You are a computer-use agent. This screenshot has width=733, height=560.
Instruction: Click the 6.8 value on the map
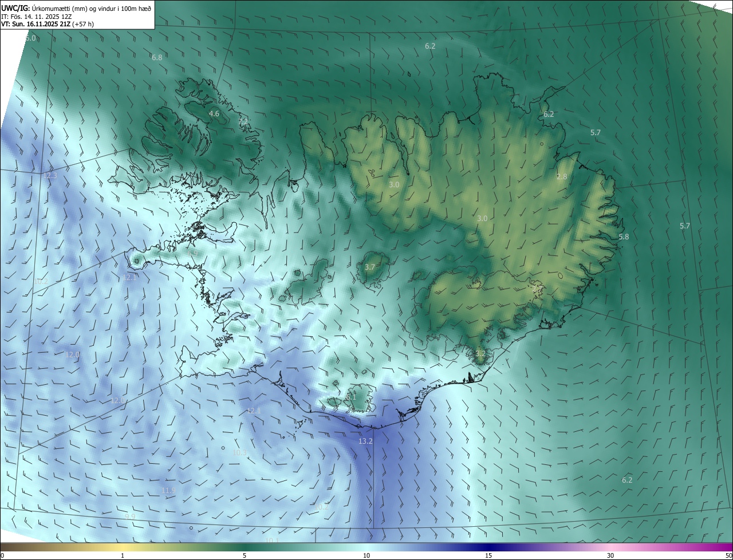coord(157,57)
